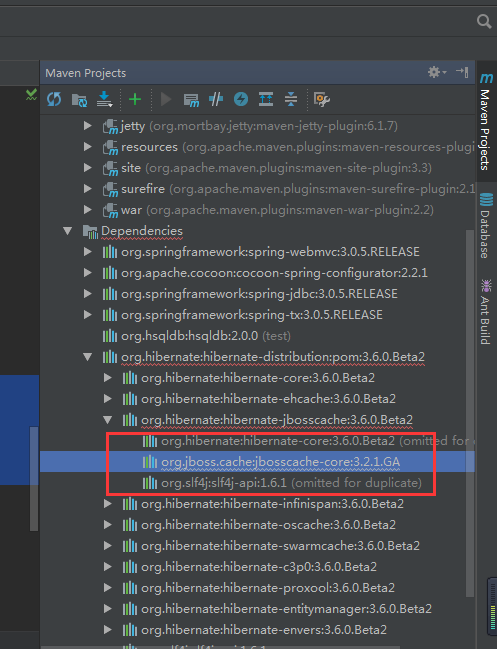Expand hibernate-proxool:3.6.0.Beta2 node

108,588
